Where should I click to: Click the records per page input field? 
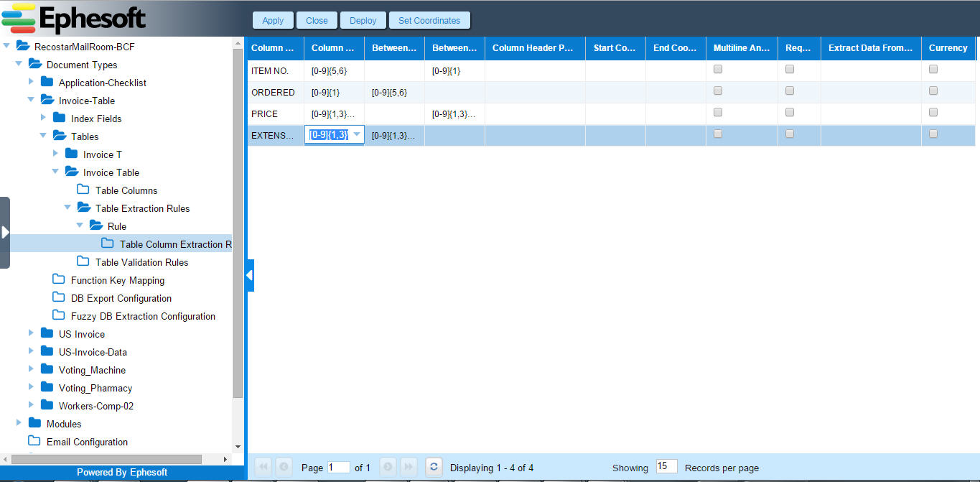click(x=666, y=466)
